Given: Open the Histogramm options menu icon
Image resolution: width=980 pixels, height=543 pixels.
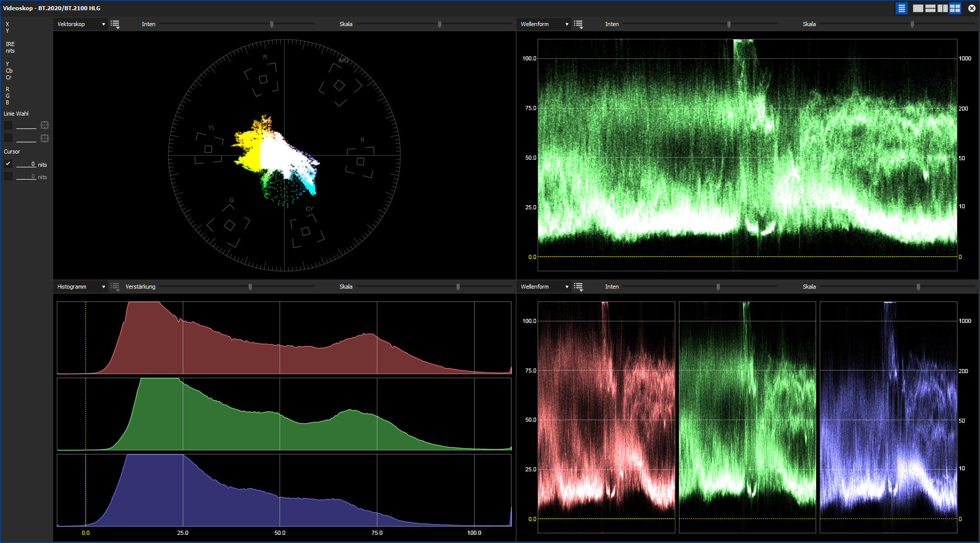Looking at the screenshot, I should click(x=115, y=287).
